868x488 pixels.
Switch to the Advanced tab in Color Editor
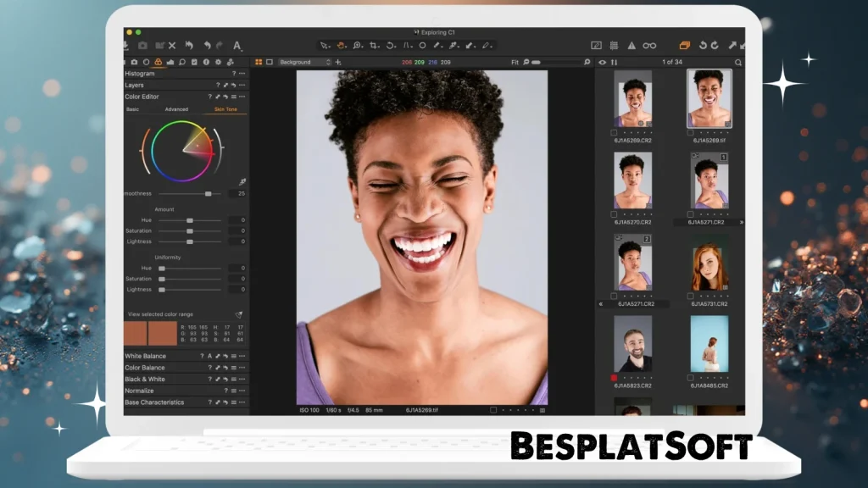176,109
